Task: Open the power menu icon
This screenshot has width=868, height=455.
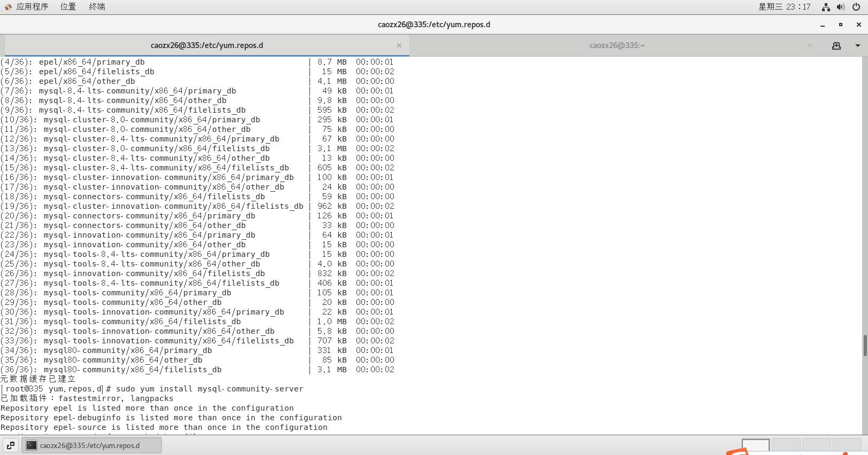Action: tap(856, 7)
